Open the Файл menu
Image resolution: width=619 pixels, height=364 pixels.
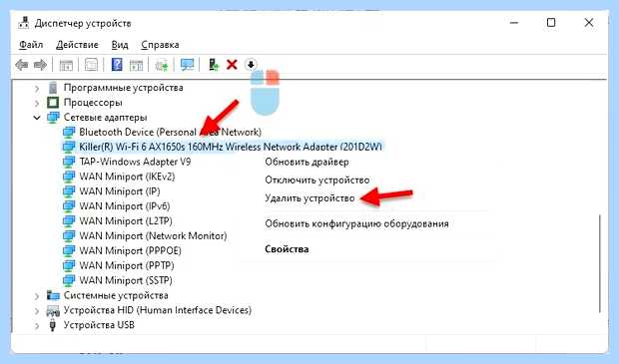click(31, 45)
